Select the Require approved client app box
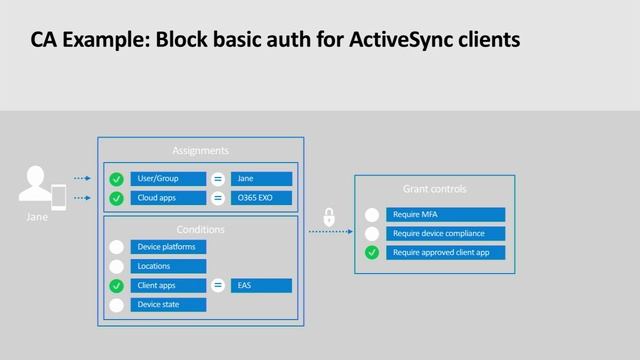The image size is (640, 360). pyautogui.click(x=446, y=253)
